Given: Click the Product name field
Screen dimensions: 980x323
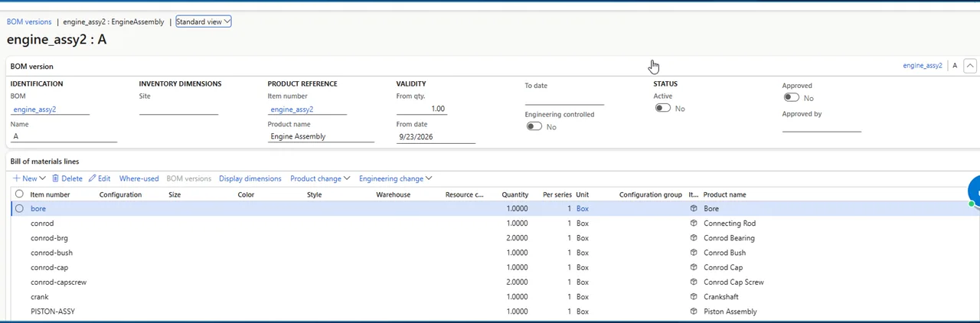Looking at the screenshot, I should tap(321, 136).
